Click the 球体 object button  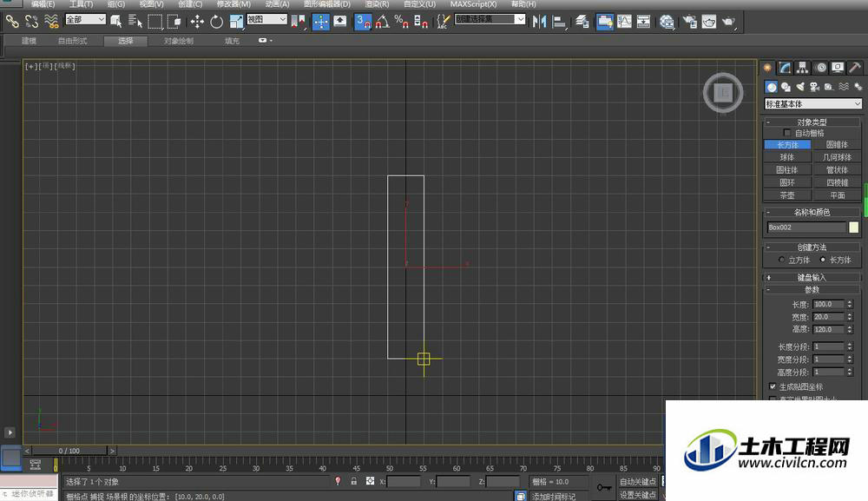[787, 157]
